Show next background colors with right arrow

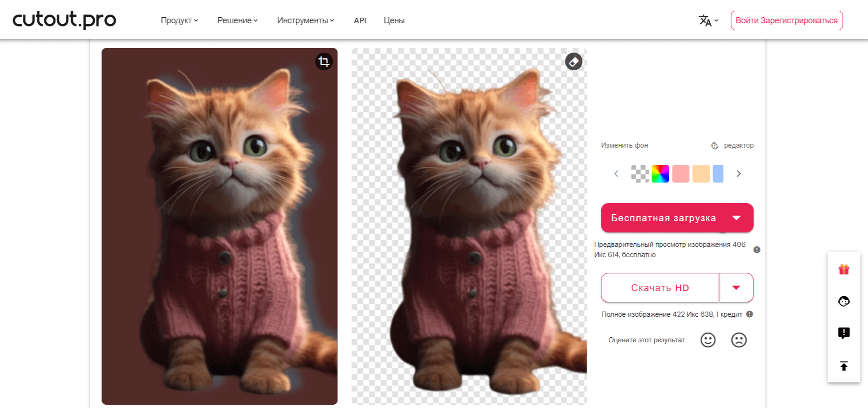[x=739, y=174]
